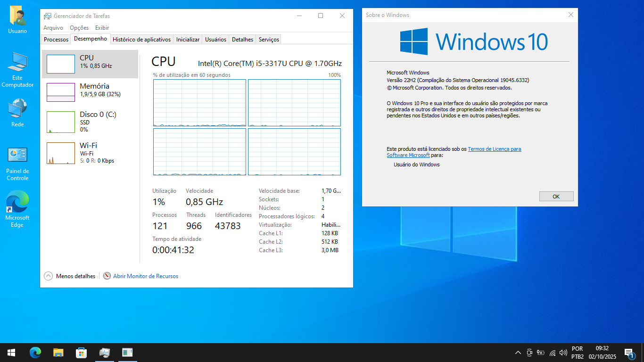Open Termos de Licença para Software Microsoft link
The image size is (644, 362).
(494, 149)
